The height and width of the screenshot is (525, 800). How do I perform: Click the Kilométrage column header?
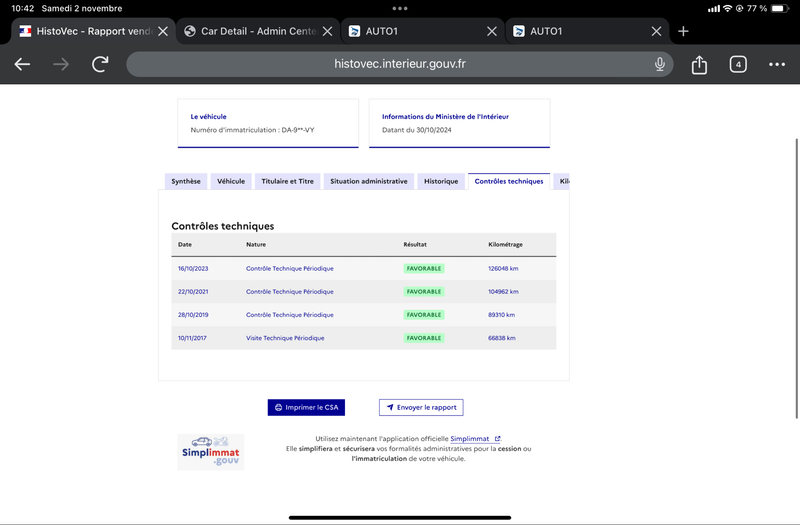coord(505,244)
